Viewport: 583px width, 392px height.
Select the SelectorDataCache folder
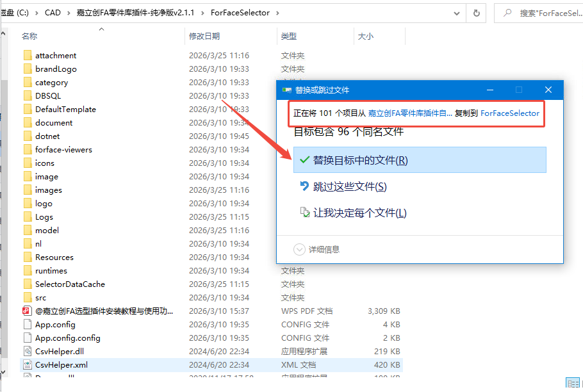pyautogui.click(x=70, y=284)
